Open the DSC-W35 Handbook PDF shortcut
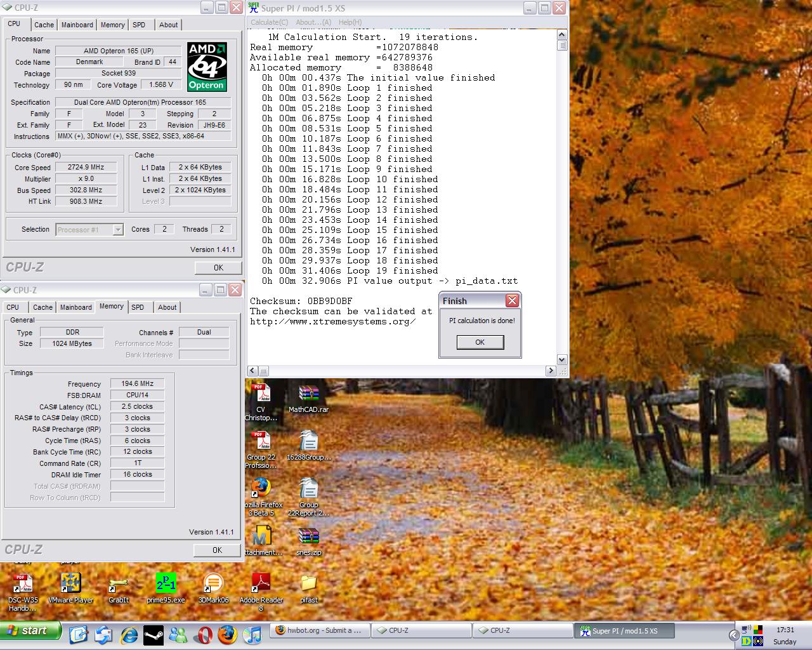 pos(22,590)
